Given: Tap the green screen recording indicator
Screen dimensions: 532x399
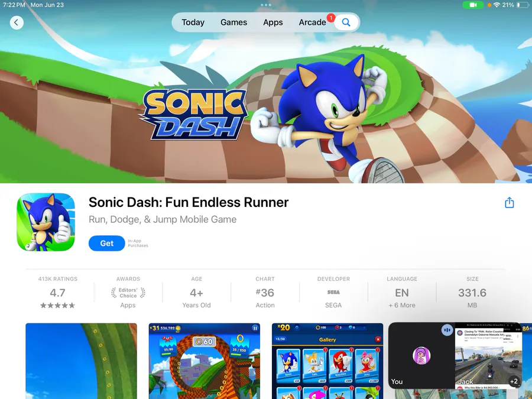Looking at the screenshot, I should (473, 5).
